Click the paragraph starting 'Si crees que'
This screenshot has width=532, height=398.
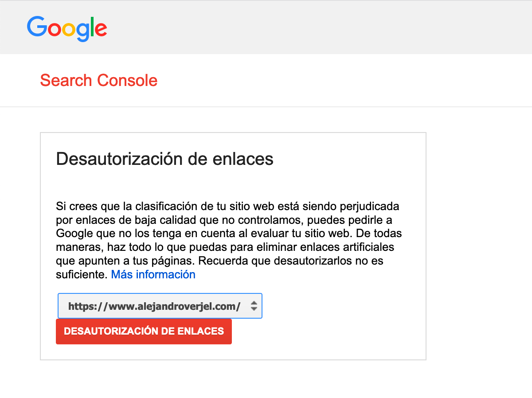229,240
